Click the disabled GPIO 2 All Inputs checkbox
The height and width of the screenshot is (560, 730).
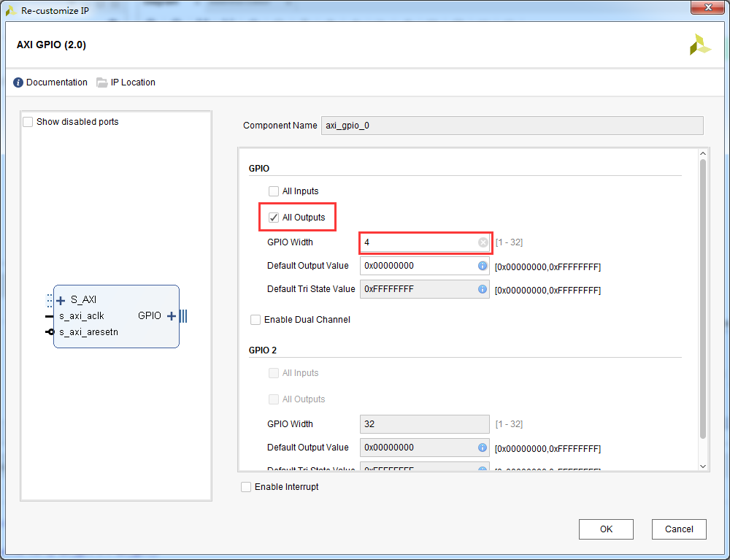coord(274,373)
